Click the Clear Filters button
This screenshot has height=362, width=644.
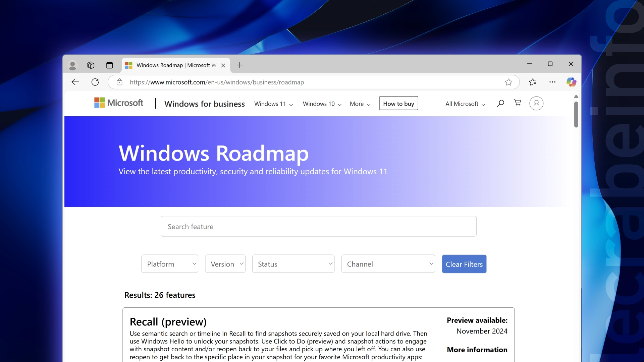[x=464, y=264]
